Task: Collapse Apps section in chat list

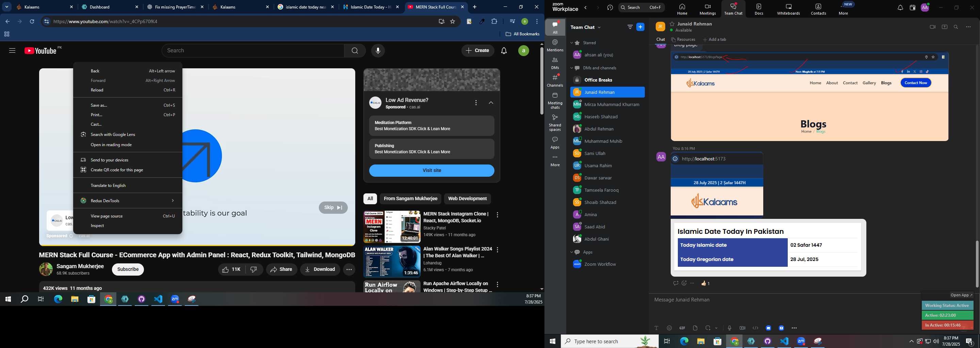Action: click(x=571, y=252)
